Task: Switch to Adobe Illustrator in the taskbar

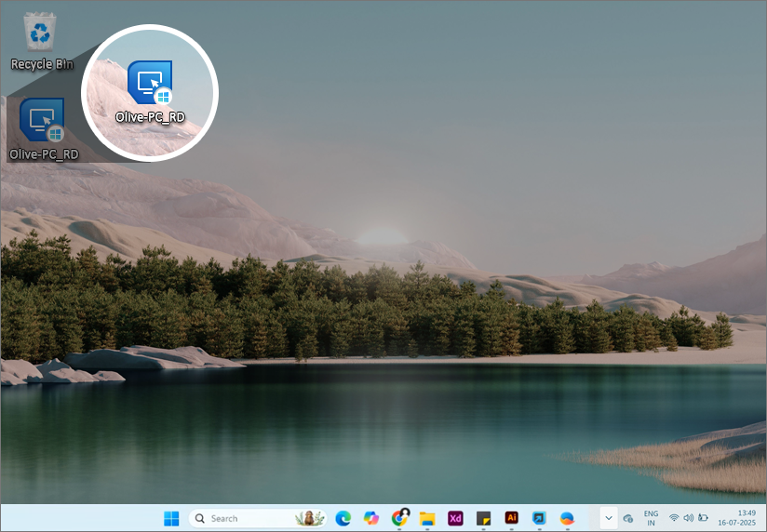Action: (x=511, y=518)
